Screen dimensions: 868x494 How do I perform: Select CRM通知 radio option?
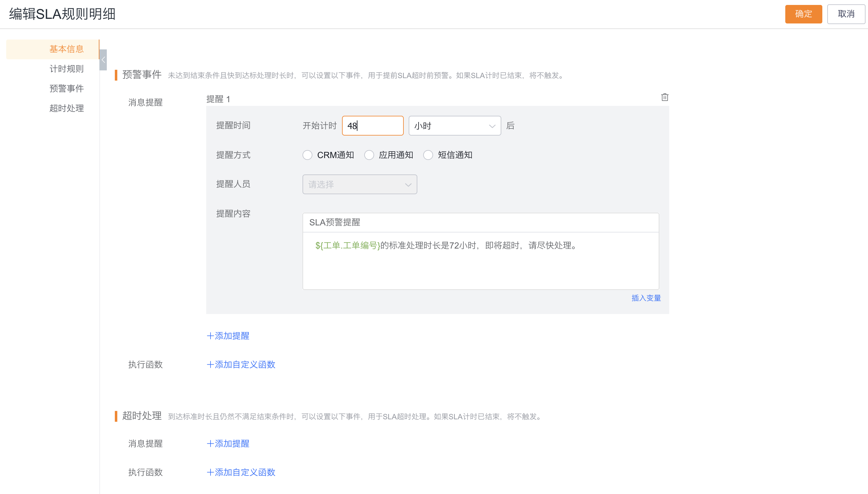click(307, 155)
